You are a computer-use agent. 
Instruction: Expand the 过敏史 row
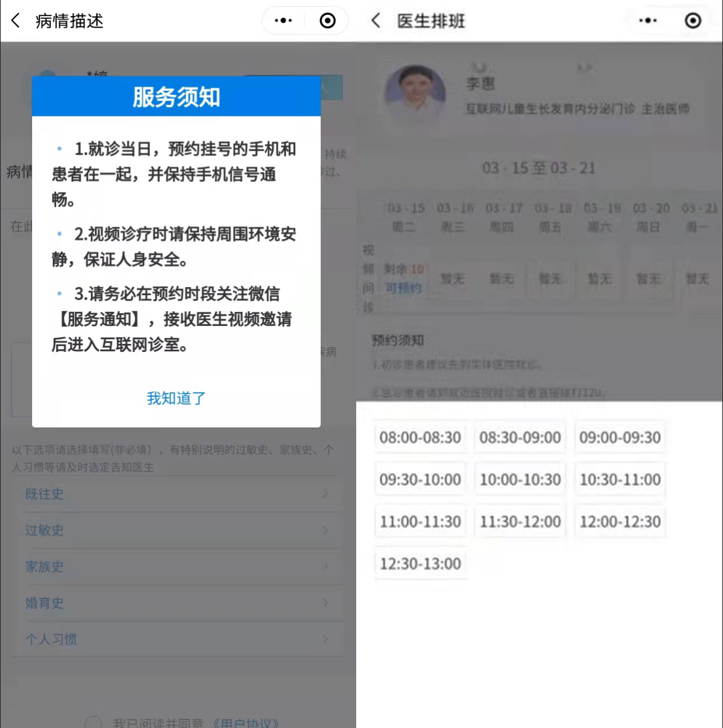[x=177, y=531]
